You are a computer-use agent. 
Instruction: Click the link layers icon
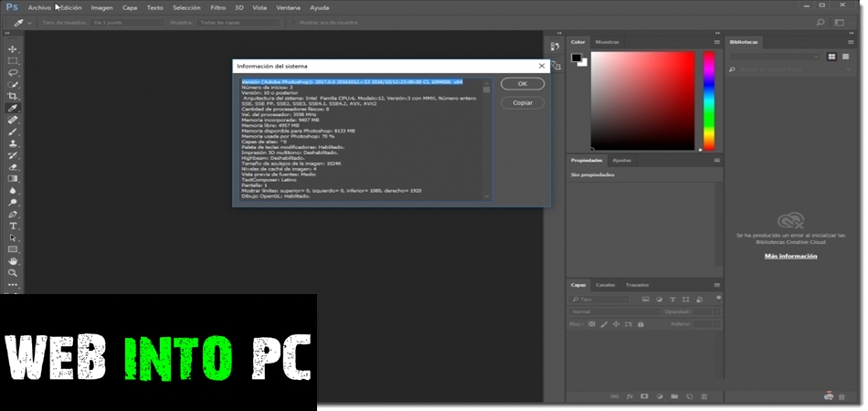[x=615, y=396]
